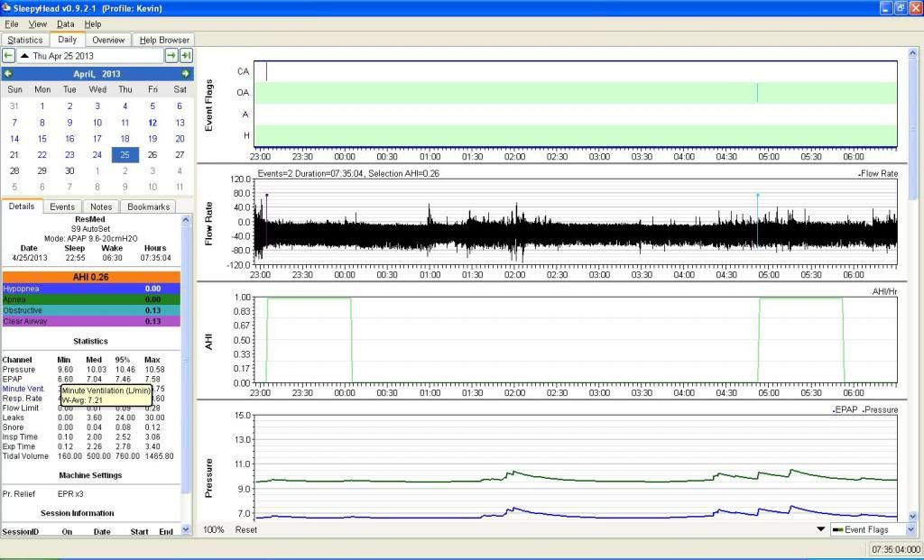
Task: Click the scroll-up arrow of the graph area
Action: [913, 53]
